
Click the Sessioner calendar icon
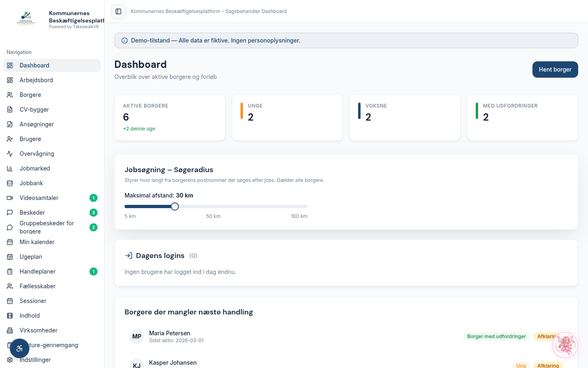pos(10,301)
